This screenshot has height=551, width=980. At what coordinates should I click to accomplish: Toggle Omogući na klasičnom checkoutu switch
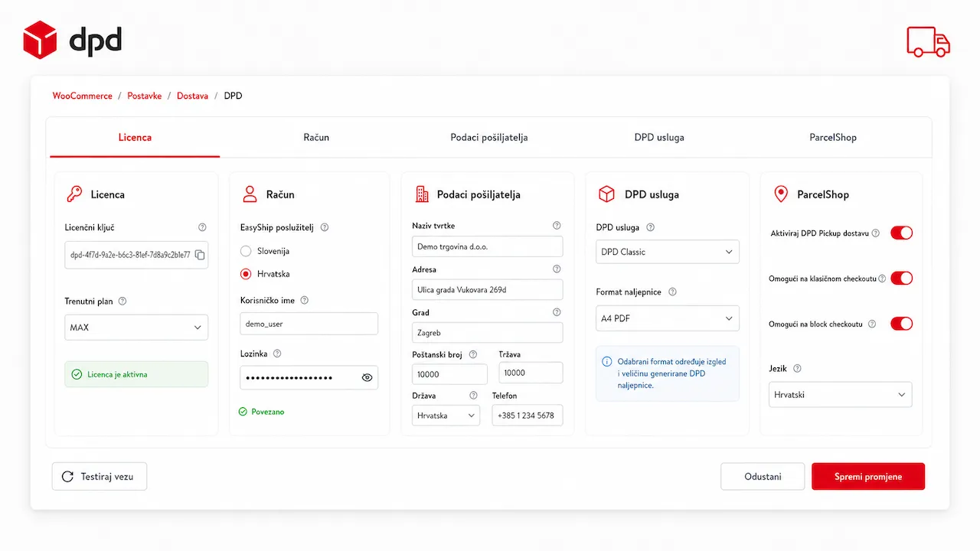pos(901,279)
